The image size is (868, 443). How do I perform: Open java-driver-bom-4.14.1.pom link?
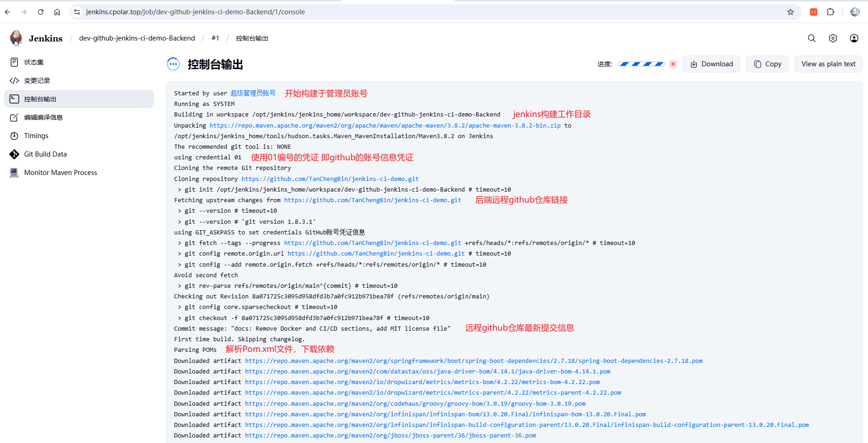428,371
